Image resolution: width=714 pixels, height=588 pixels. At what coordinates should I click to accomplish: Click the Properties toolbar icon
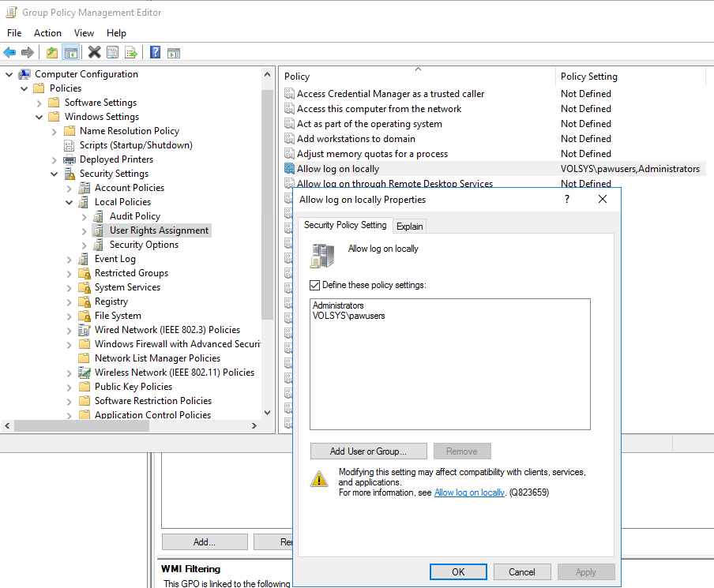click(x=112, y=52)
